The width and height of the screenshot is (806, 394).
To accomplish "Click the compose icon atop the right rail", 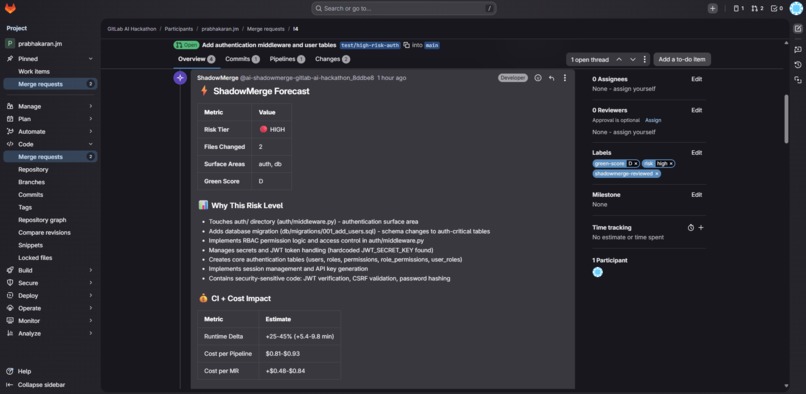I will pos(798,29).
